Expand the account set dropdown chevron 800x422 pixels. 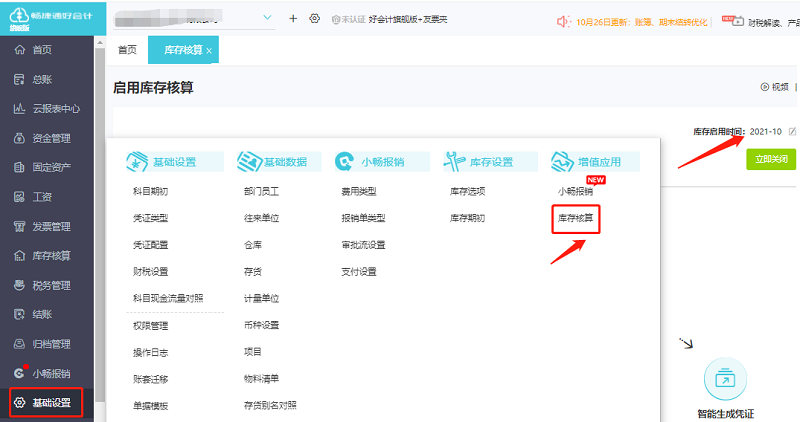tap(267, 18)
